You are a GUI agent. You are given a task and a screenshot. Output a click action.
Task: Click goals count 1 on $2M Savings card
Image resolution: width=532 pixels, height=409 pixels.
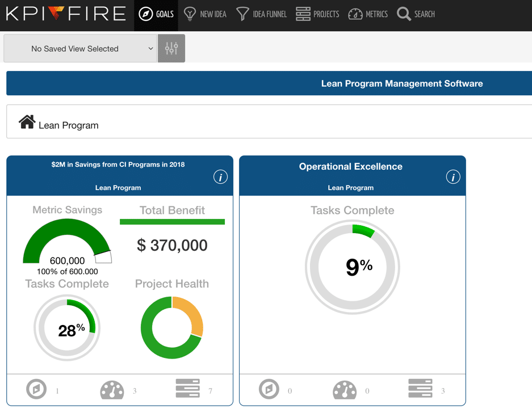click(x=57, y=391)
